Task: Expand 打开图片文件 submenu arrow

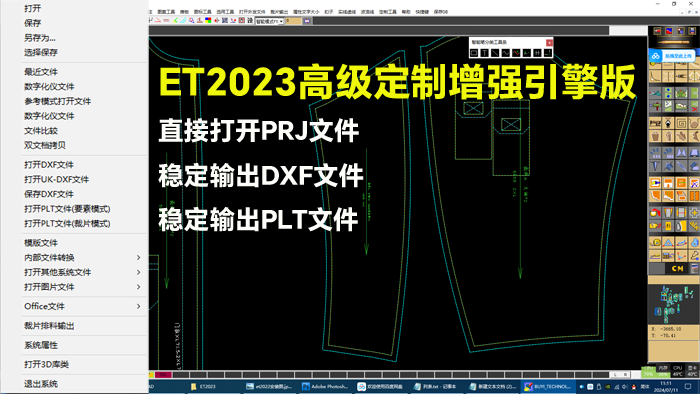Action: (x=138, y=287)
